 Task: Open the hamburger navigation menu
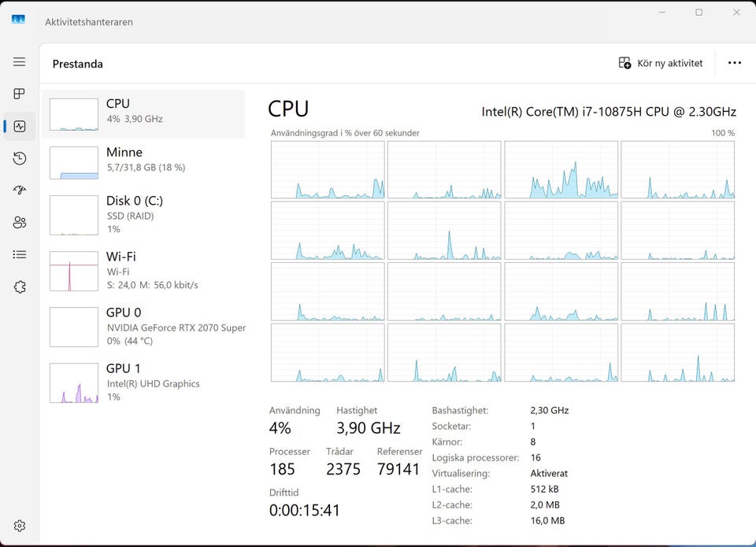(19, 61)
